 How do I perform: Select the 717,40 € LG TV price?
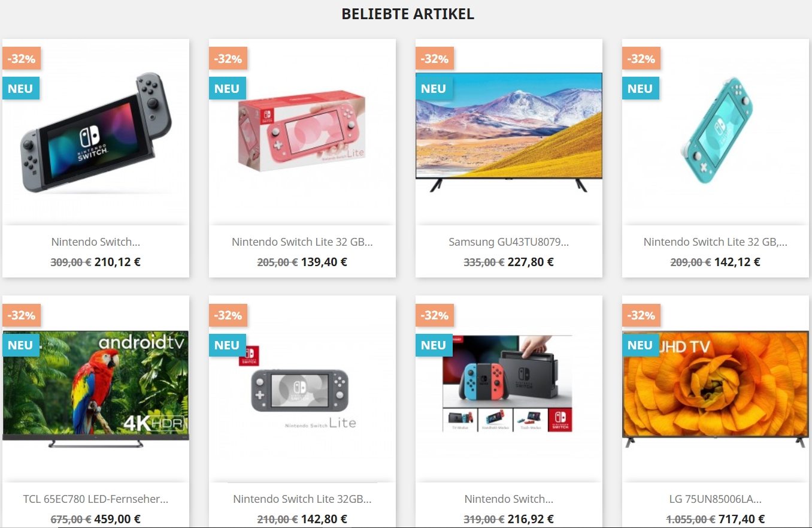tap(741, 519)
